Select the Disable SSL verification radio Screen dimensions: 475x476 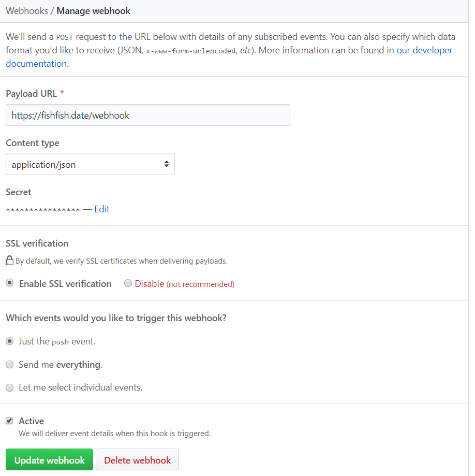[128, 283]
